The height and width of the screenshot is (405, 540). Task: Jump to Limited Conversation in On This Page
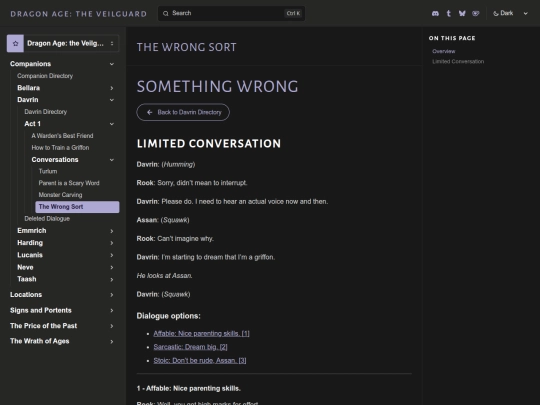click(x=458, y=62)
